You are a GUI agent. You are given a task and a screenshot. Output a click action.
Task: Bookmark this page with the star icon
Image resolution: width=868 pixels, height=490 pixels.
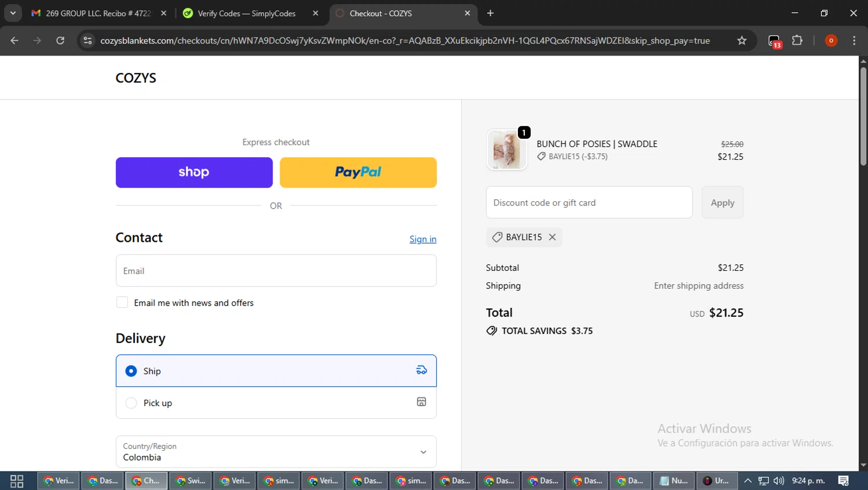point(742,40)
